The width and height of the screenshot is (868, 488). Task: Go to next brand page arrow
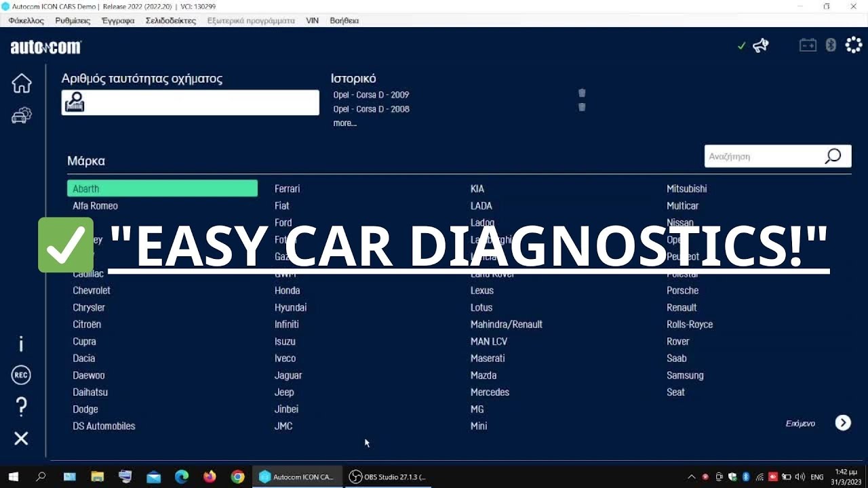coord(843,423)
